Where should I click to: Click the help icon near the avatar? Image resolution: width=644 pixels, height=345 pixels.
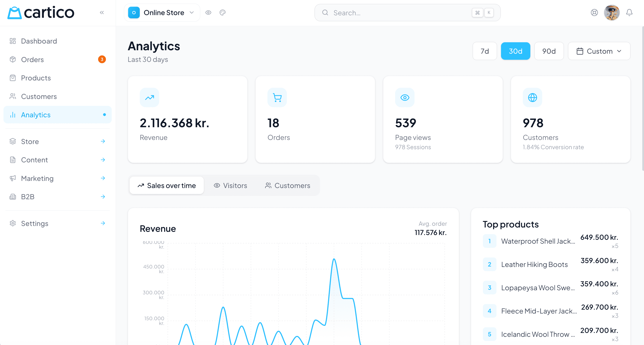click(x=594, y=13)
